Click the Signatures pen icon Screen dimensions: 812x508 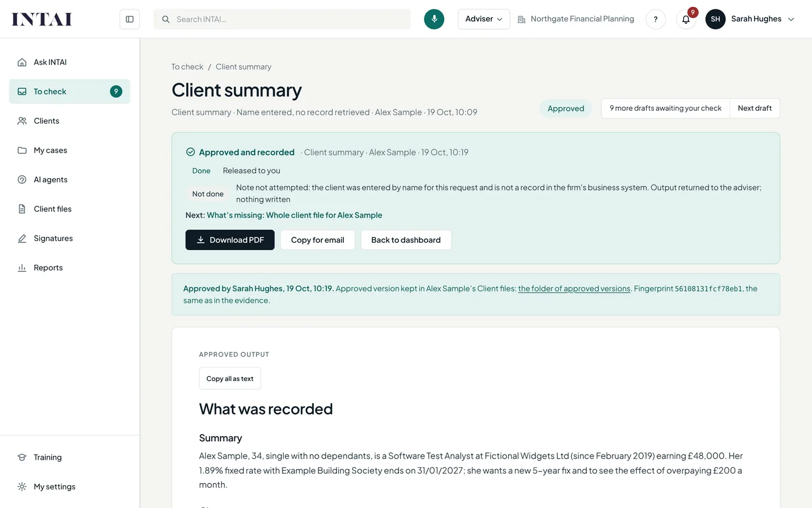(22, 238)
